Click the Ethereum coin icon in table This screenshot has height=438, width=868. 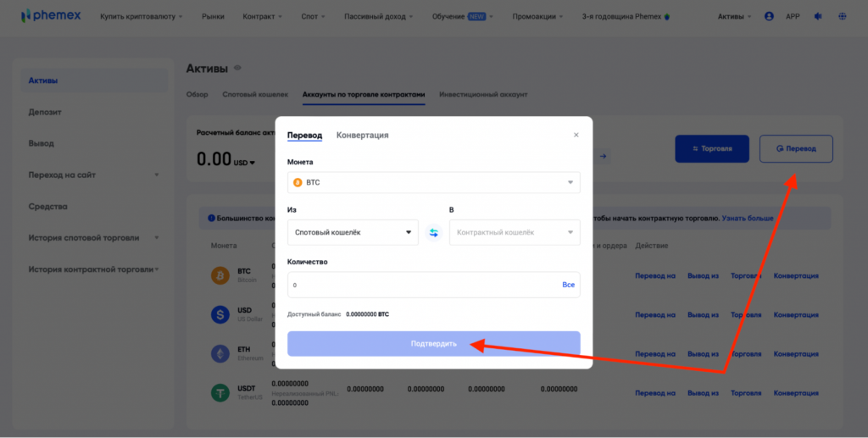coord(220,353)
